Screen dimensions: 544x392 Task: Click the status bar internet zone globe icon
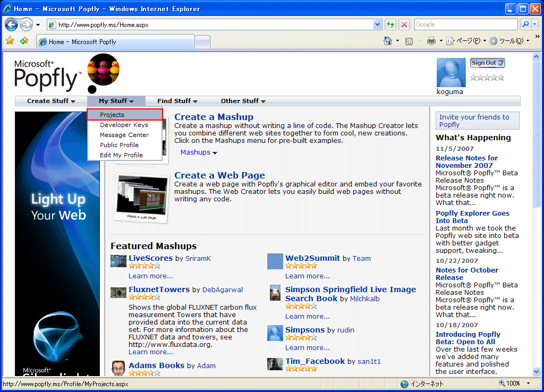pos(404,384)
